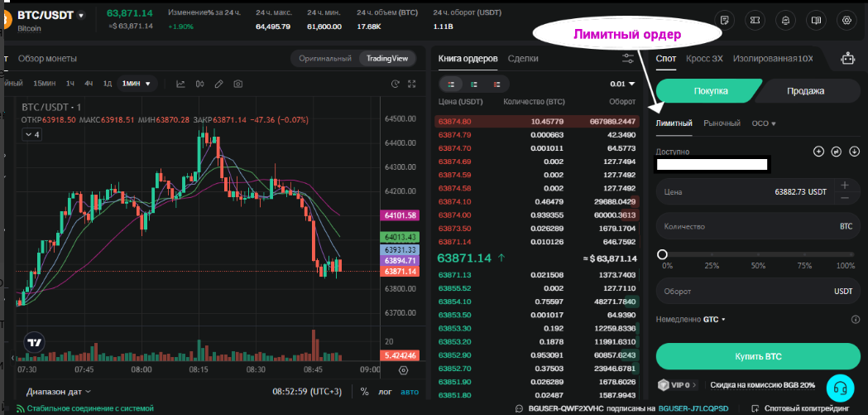This screenshot has height=415, width=868.
Task: Open the OCO order type dropdown
Action: 764,123
